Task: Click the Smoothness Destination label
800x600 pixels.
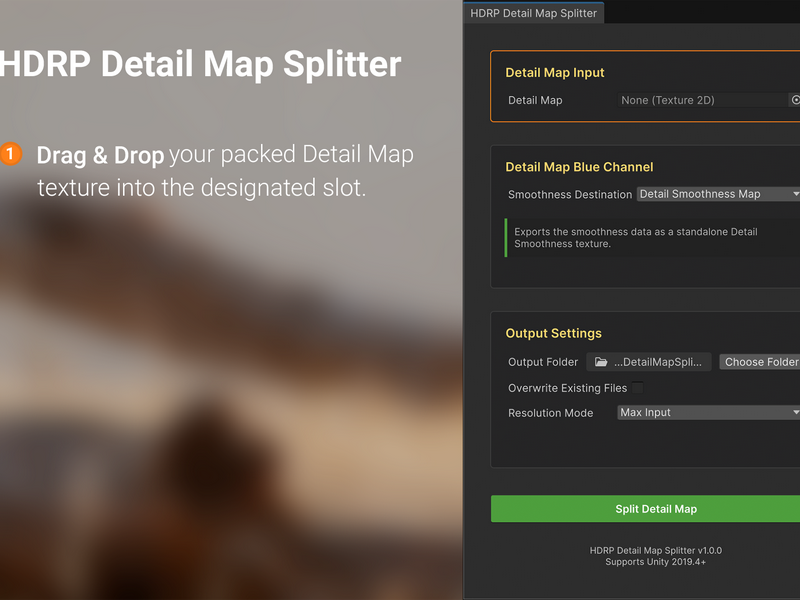Action: coord(570,194)
